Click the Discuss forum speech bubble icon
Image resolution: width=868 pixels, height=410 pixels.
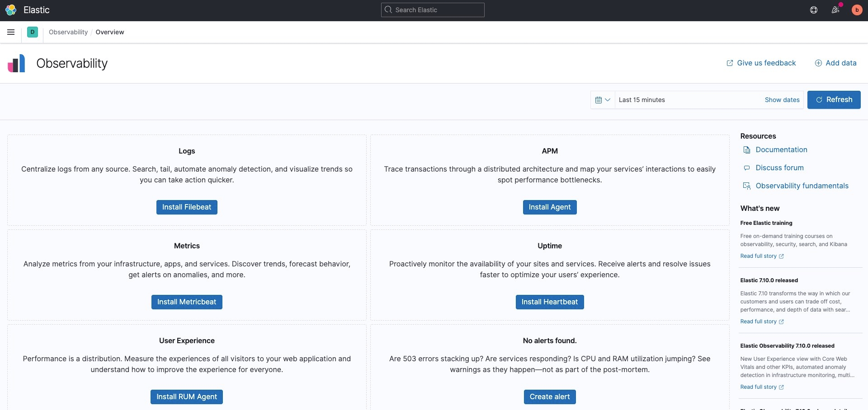coord(746,168)
